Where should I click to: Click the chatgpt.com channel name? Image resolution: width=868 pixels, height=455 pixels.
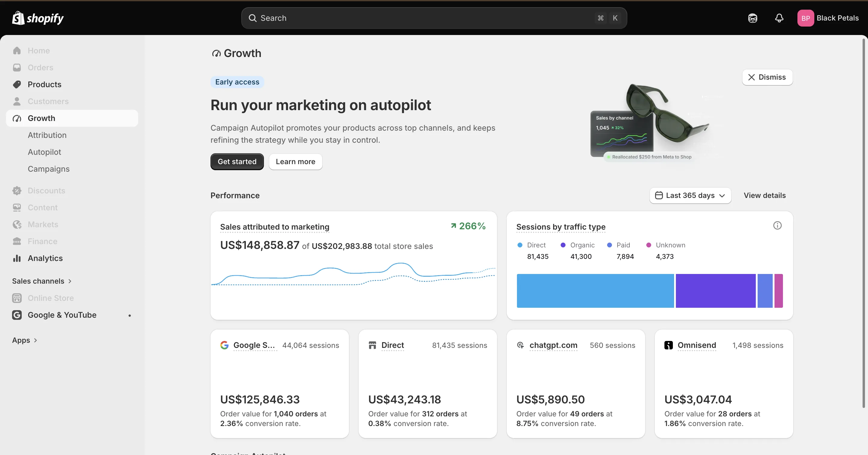[553, 345]
